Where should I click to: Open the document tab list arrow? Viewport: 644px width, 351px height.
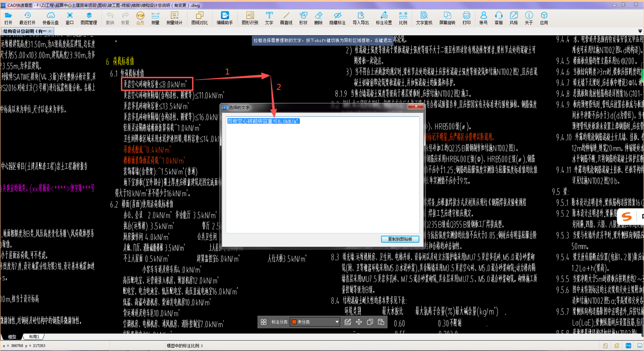coord(640,31)
